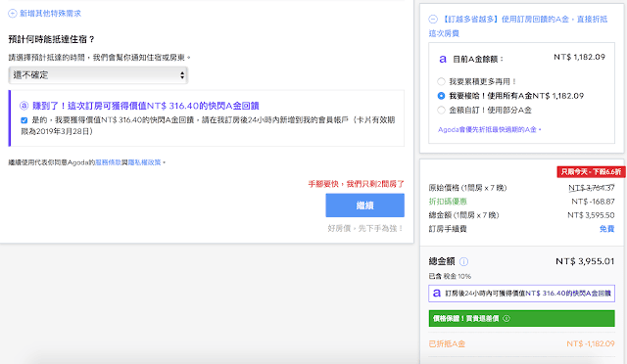This screenshot has width=627, height=364.
Task: Open the Agoda privacy policy link
Action: (x=144, y=162)
